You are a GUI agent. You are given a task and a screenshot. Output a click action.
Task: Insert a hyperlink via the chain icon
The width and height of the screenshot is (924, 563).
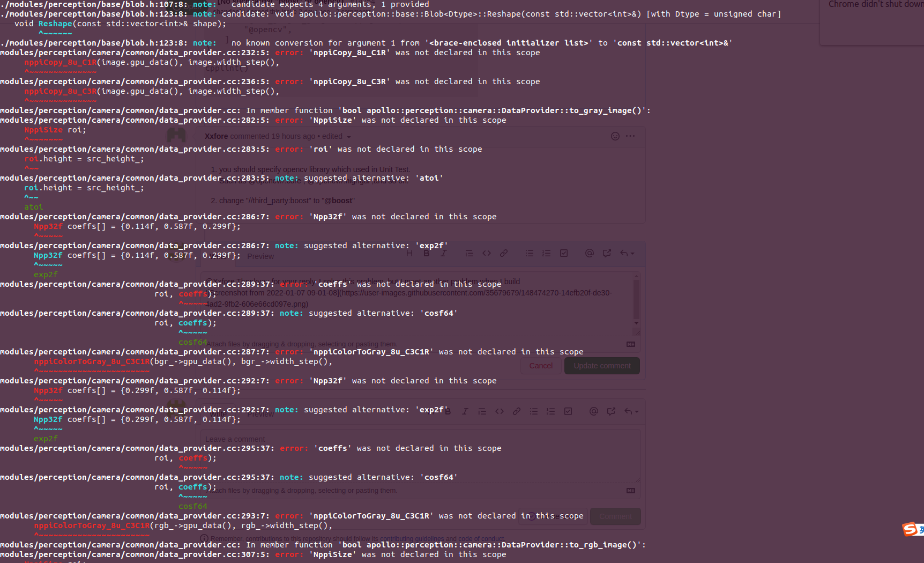coord(504,253)
